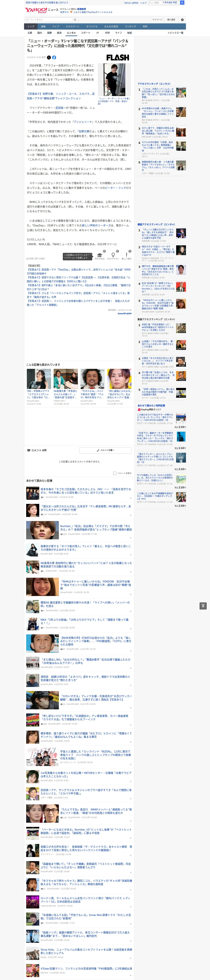The width and height of the screenshot is (210, 980).
Task: Click the 購入履歴 button
Action: 171,20
